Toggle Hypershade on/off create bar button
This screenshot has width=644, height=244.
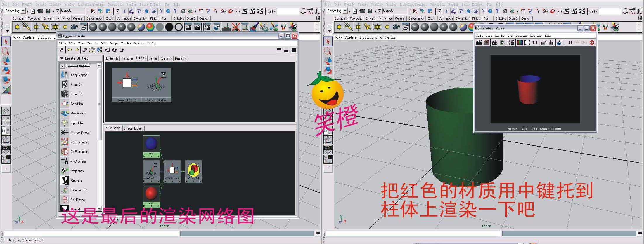pos(61,50)
